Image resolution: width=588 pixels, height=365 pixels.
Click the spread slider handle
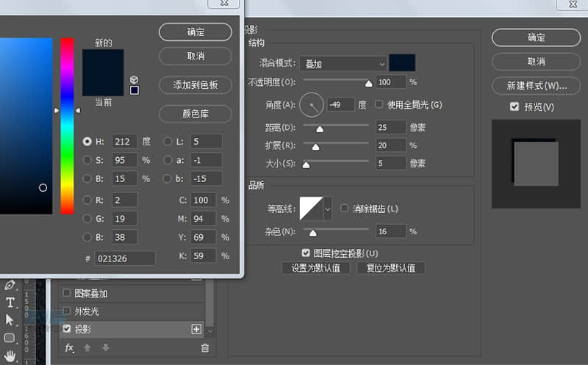[x=316, y=147]
